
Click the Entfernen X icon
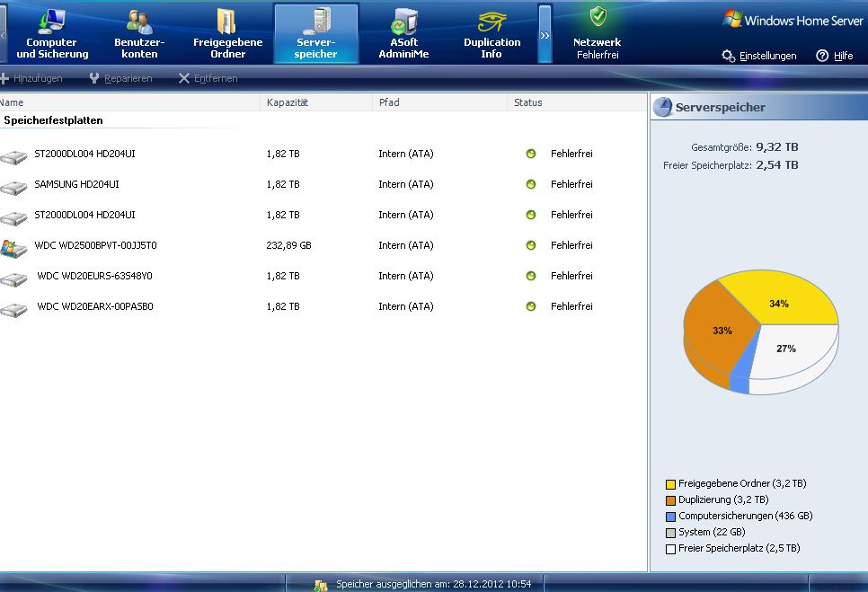point(184,78)
